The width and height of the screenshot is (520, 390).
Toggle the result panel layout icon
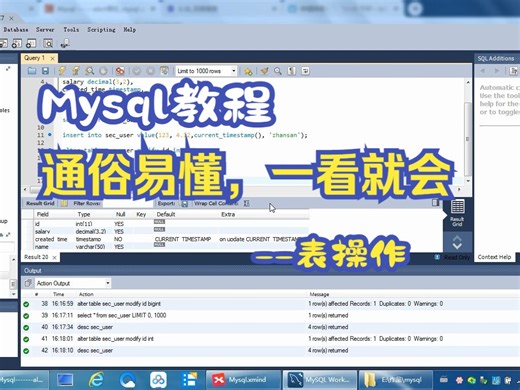(435, 202)
